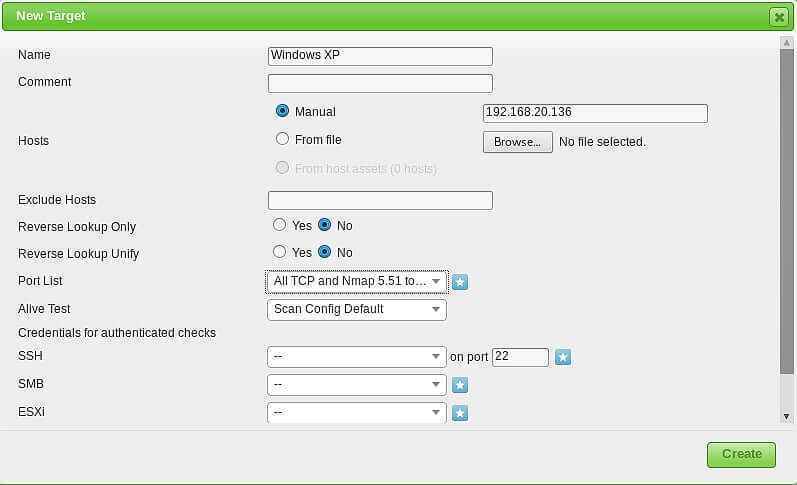797x485 pixels.
Task: Open the SMB credential dropdown
Action: (357, 385)
